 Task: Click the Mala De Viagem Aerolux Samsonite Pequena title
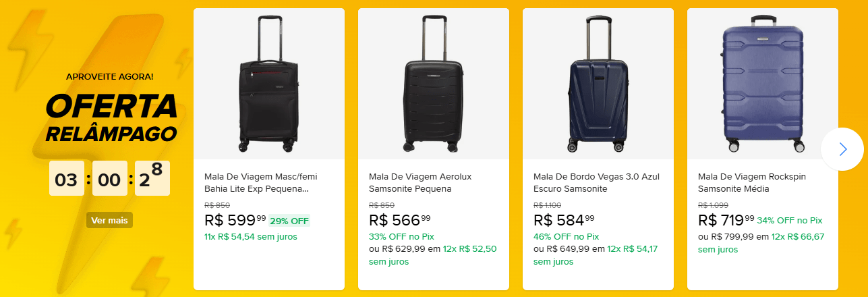pos(420,183)
